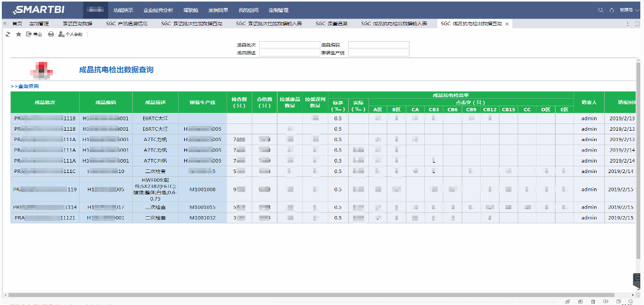The width and height of the screenshot is (644, 305).
Task: Click the 成品批次 input field
Action: pyautogui.click(x=290, y=45)
